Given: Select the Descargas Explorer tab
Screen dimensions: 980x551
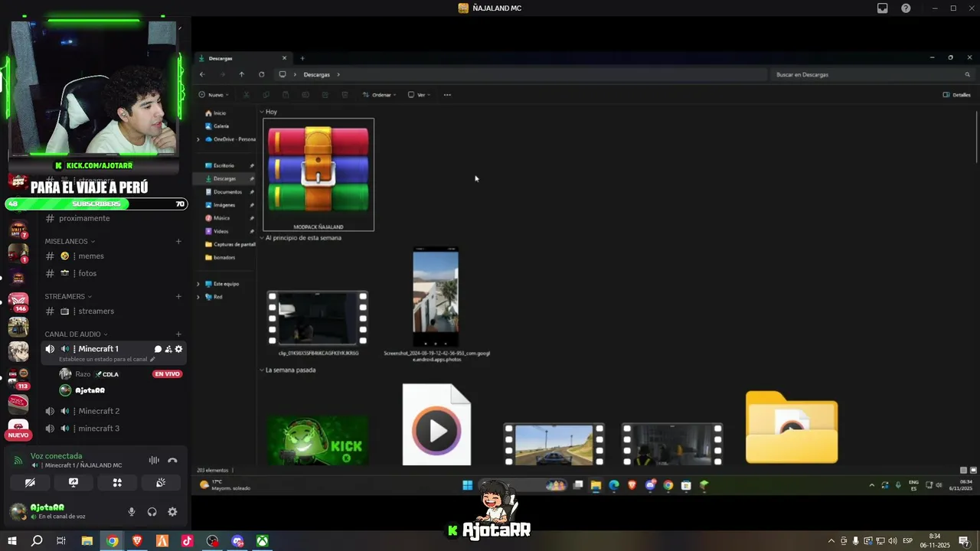Looking at the screenshot, I should (243, 58).
